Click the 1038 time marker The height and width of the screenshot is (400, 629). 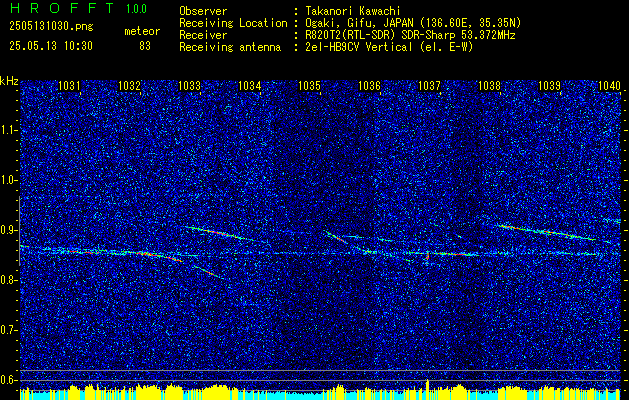click(489, 85)
